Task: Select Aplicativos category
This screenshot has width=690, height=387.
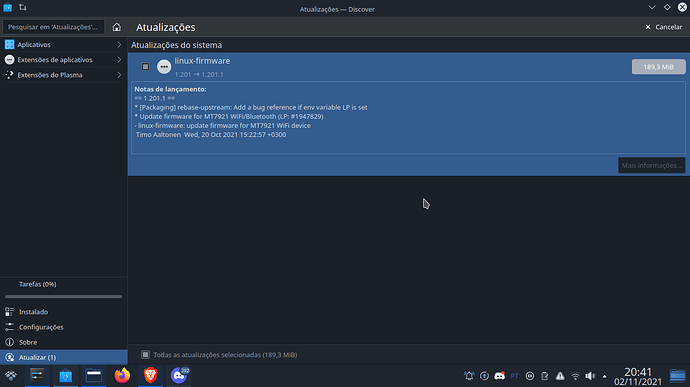Action: pos(64,44)
